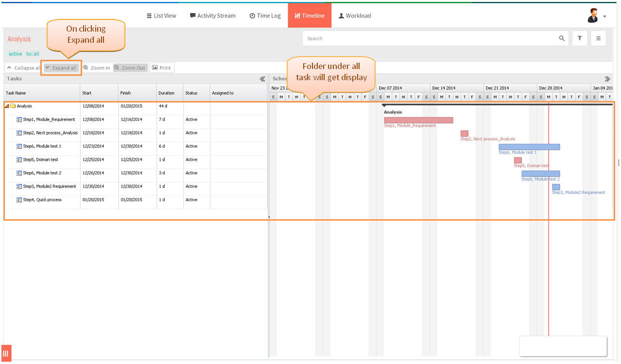Click the Duration column header

[x=170, y=93]
